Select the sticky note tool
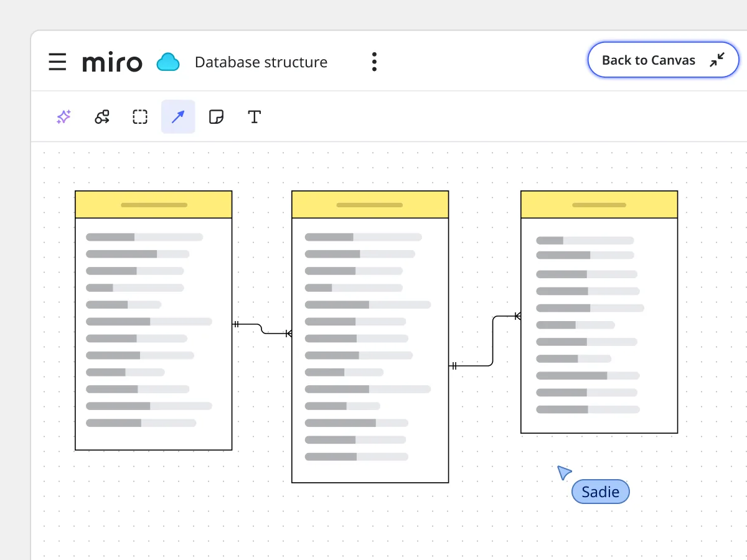Screen dimensions: 747x560 coord(216,117)
